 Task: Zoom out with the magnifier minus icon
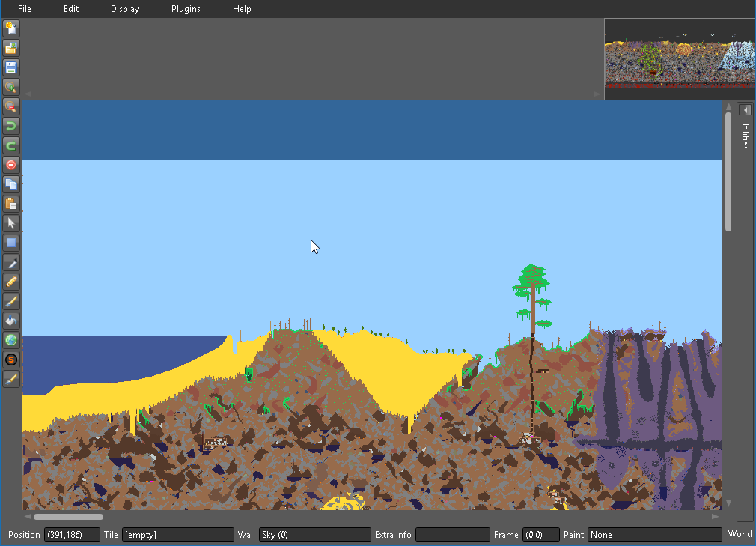[11, 106]
